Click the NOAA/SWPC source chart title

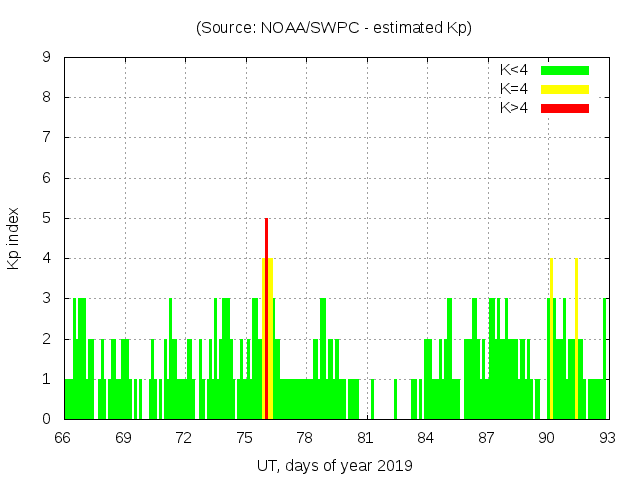pyautogui.click(x=334, y=28)
